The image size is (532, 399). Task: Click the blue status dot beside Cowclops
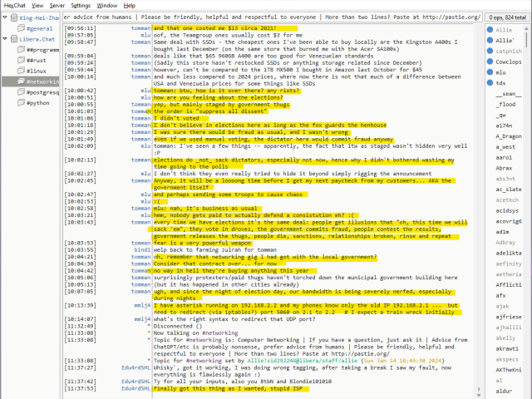click(489, 62)
